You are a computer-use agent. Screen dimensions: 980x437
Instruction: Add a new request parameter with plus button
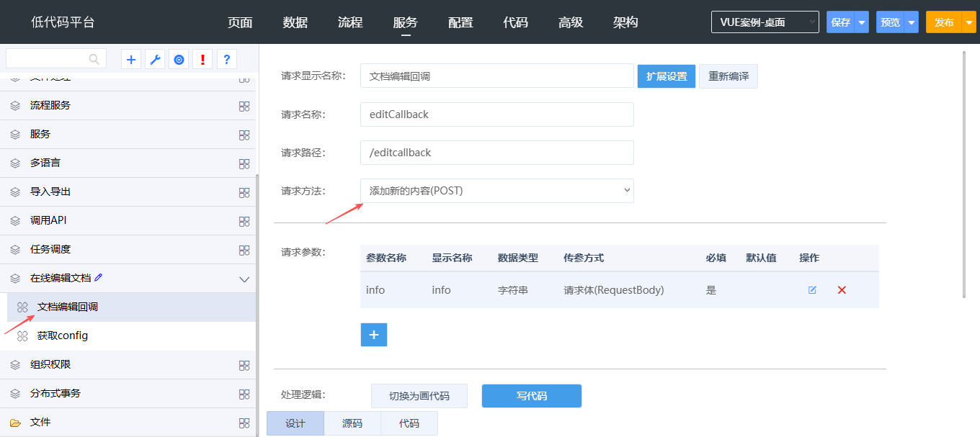[x=373, y=335]
